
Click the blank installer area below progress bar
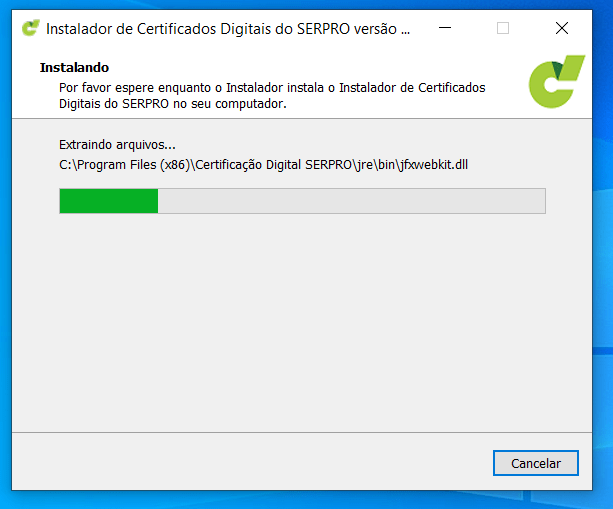click(300, 320)
